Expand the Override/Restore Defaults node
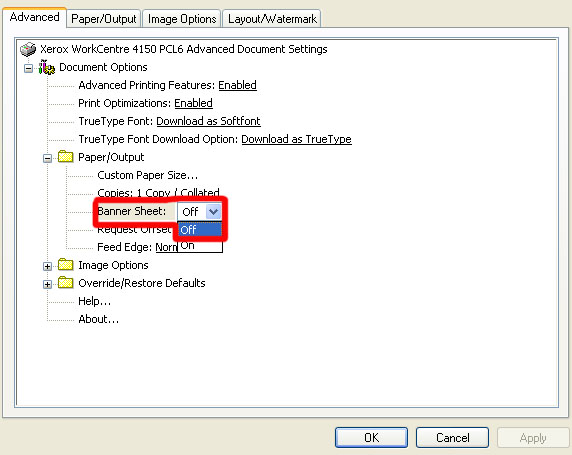572x455 pixels. [x=47, y=284]
